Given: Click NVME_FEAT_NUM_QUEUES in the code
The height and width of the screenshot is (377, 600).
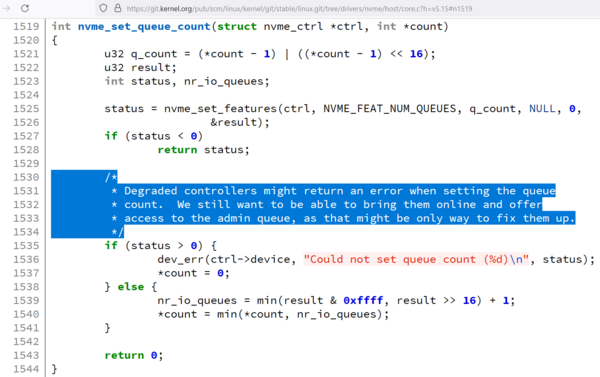Looking at the screenshot, I should (x=390, y=109).
